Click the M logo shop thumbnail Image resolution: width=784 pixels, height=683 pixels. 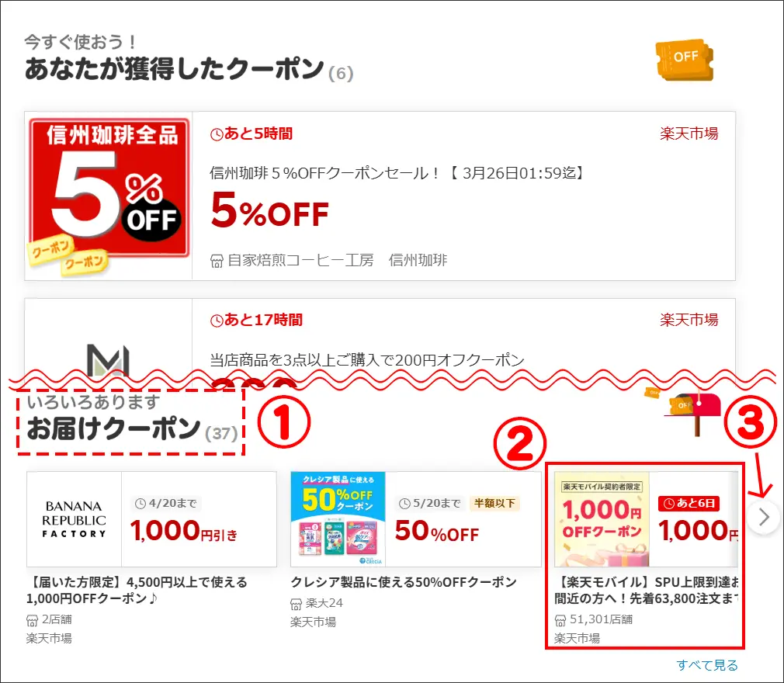pyautogui.click(x=109, y=359)
